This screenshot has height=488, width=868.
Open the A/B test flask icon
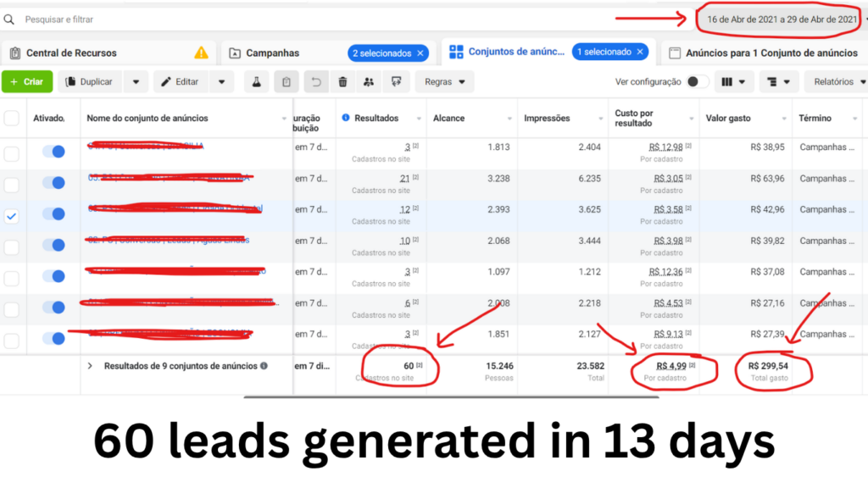click(256, 82)
